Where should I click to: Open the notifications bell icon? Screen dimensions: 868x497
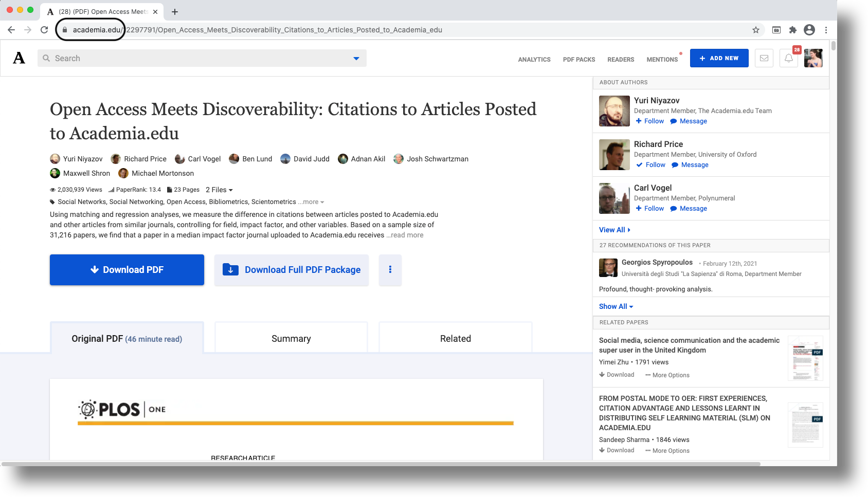pos(789,58)
